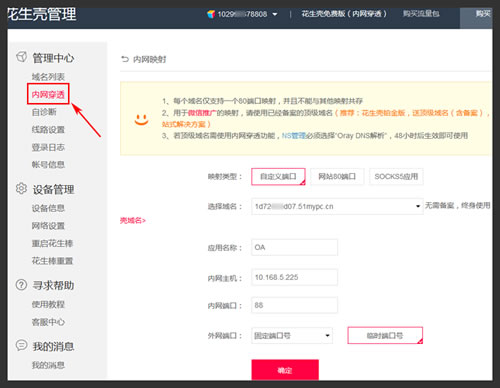
Task: Click the 花生壳管理 logo title
Action: [x=42, y=15]
